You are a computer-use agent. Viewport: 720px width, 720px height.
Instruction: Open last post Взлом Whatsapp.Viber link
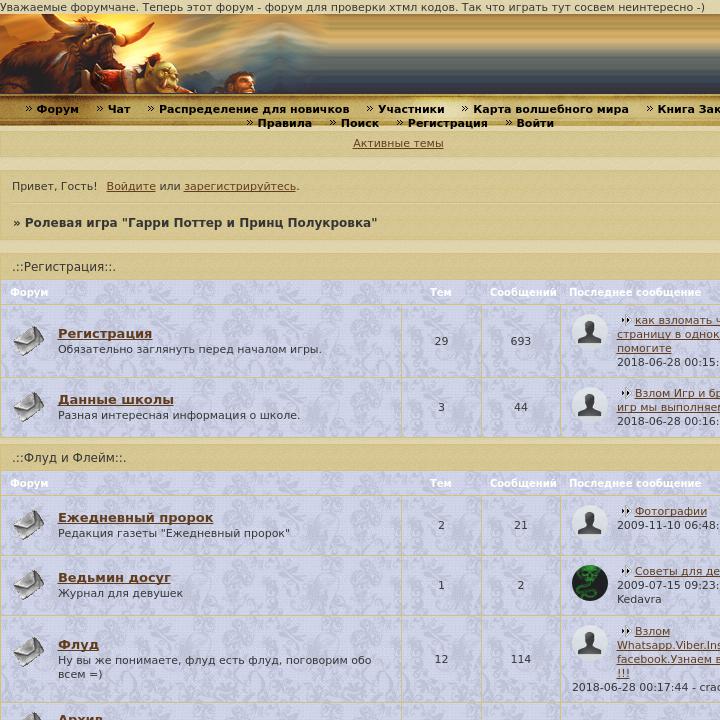click(668, 645)
